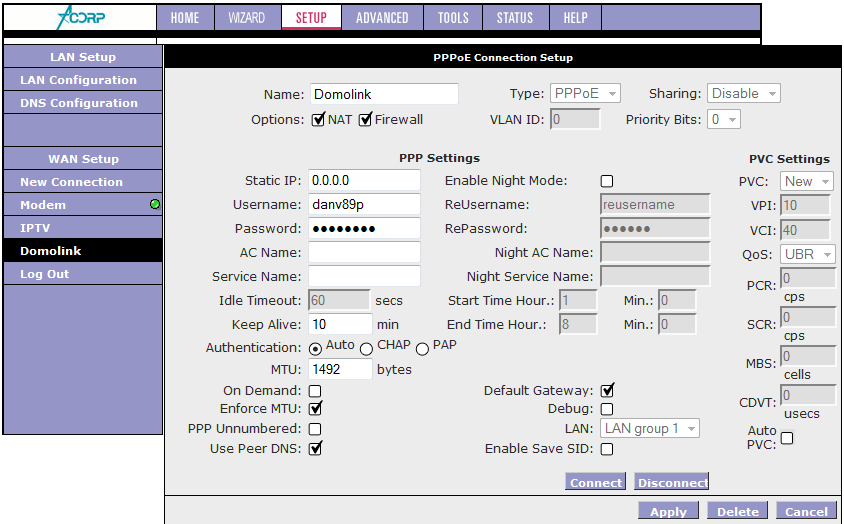
Task: Expand the PVC dropdown list
Action: click(807, 182)
